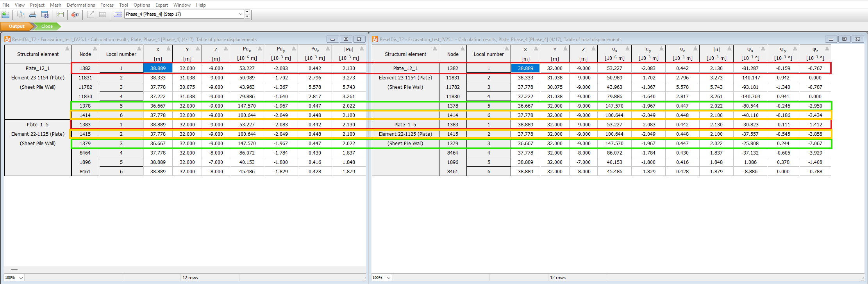Sort by |u| arrow in total displacements table

point(729,49)
